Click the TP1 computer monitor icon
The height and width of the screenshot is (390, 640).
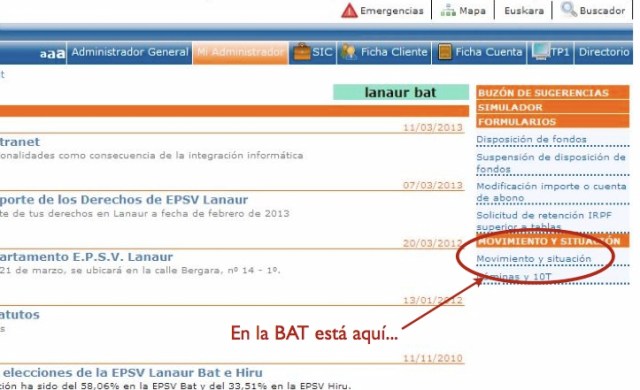[x=541, y=52]
